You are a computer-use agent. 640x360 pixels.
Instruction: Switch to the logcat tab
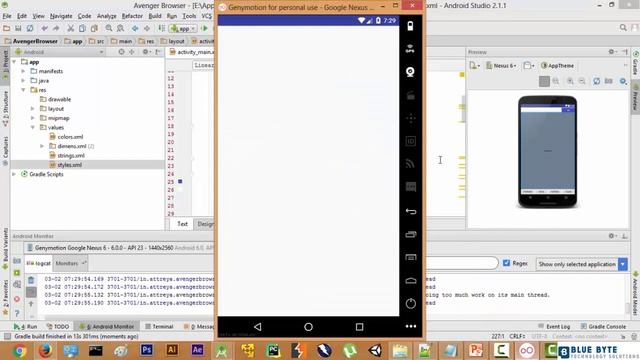[39, 263]
